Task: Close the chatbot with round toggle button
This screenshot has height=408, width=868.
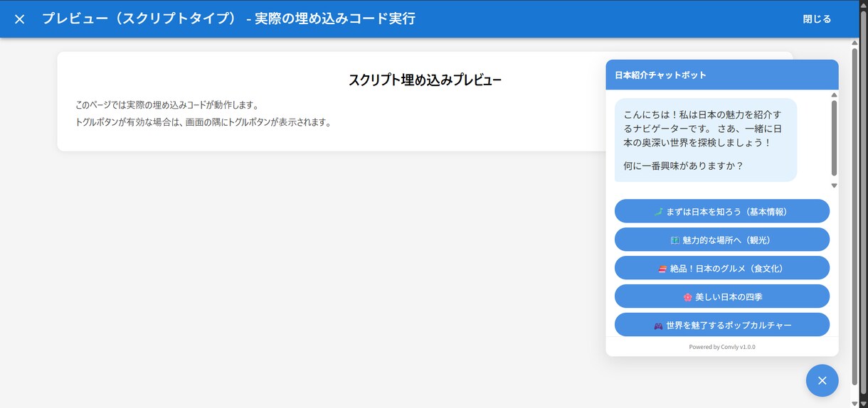Action: click(822, 380)
